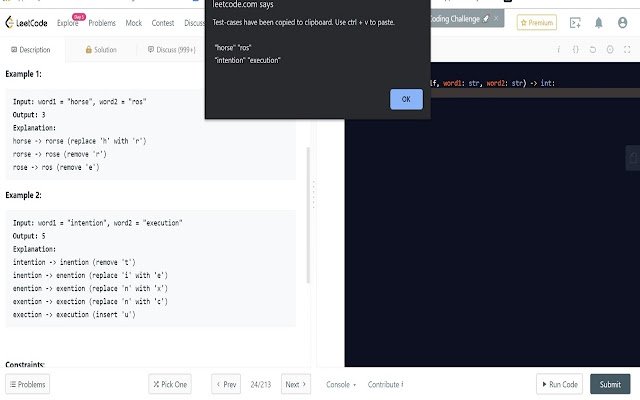Click the editor info icon
640x400 pixels.
coord(558,50)
